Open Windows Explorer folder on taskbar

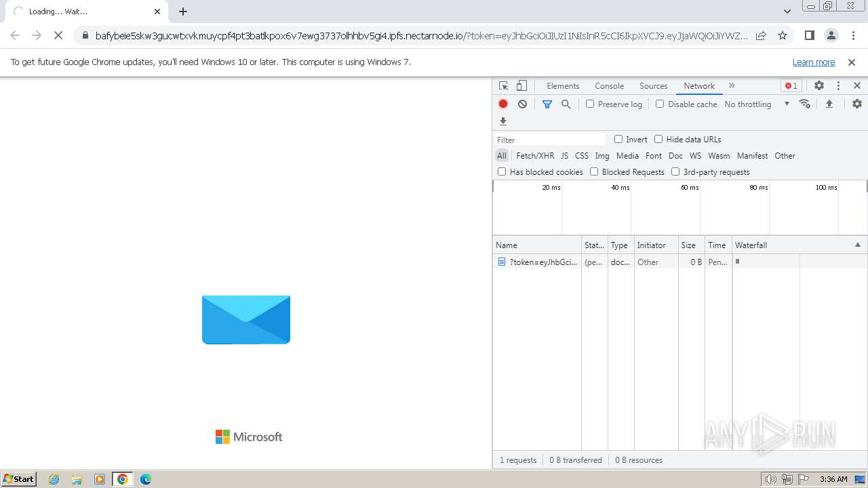[x=77, y=479]
